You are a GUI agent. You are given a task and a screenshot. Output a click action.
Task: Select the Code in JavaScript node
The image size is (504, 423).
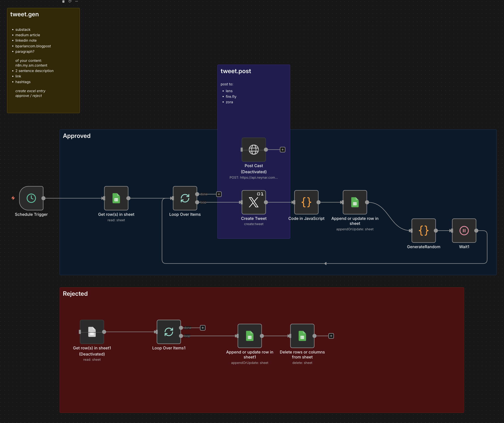[x=306, y=202]
